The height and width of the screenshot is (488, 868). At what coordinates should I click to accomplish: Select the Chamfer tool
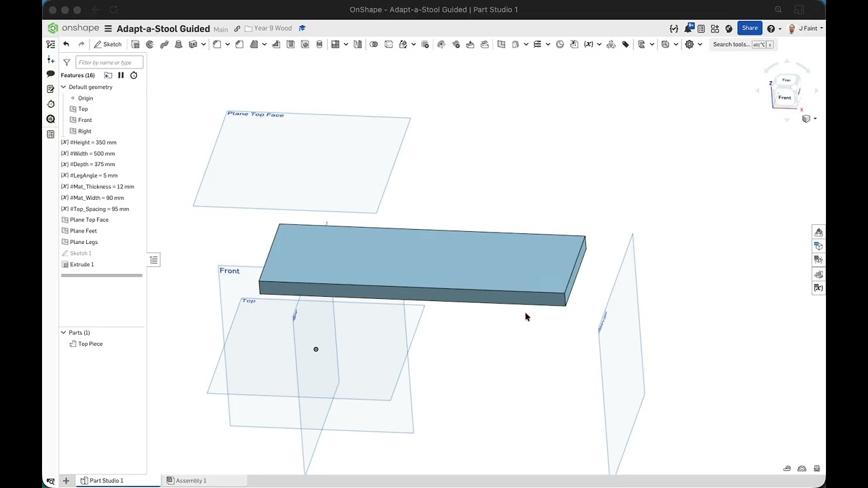tap(239, 44)
